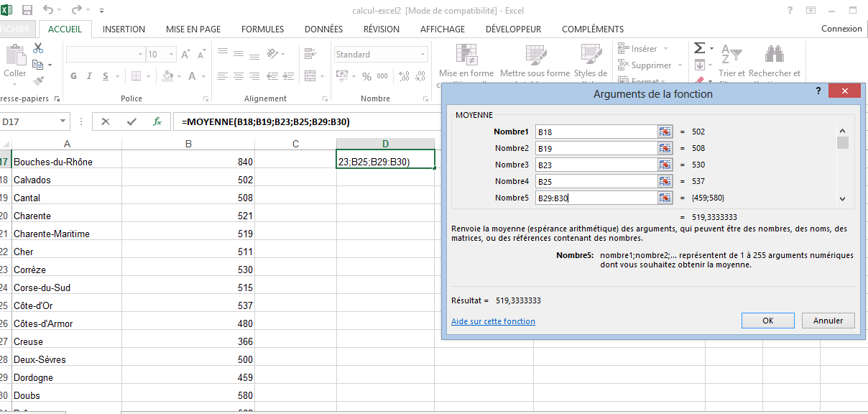
Task: Switch to the FORMULES tab
Action: [263, 29]
